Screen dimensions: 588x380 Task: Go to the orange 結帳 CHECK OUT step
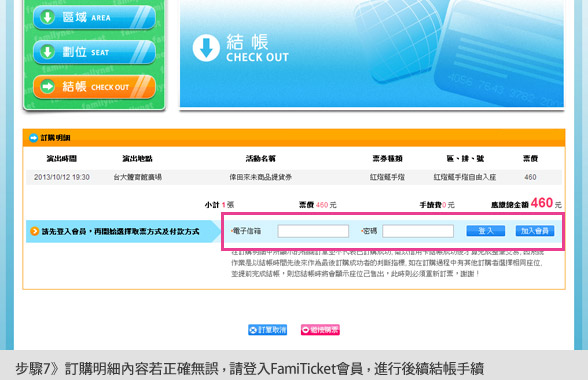click(x=94, y=87)
